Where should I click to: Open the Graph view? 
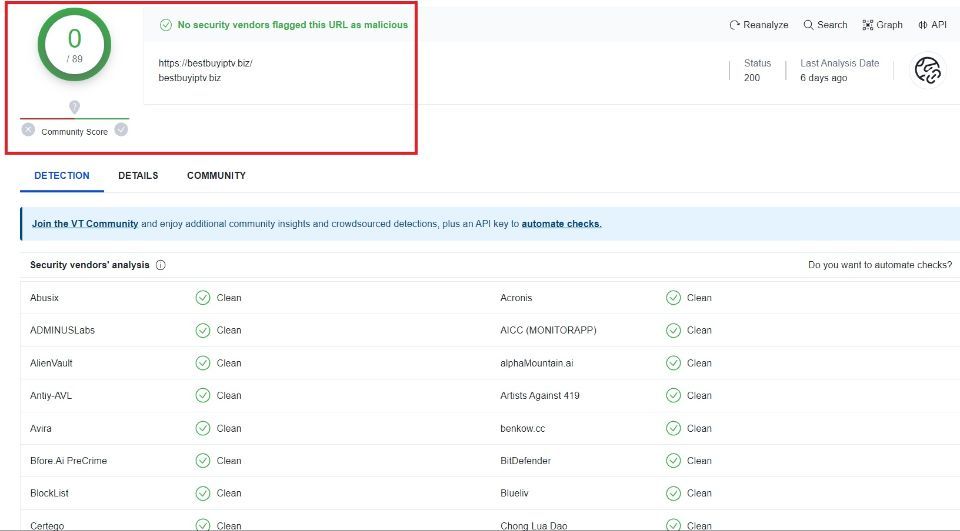tap(882, 25)
